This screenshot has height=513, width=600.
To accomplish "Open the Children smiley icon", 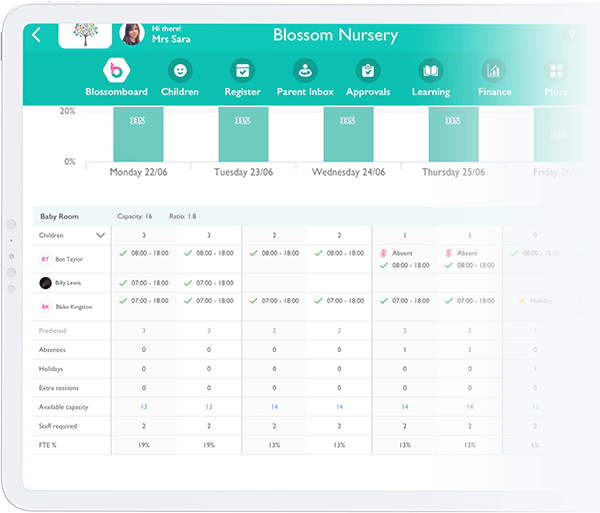I will coord(180,70).
